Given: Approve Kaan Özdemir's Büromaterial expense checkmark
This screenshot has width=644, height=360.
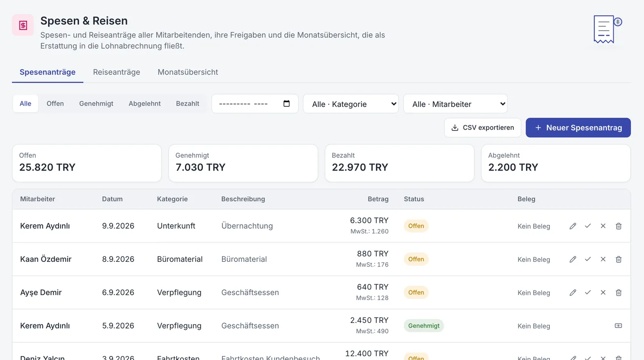Looking at the screenshot, I should coord(588,259).
